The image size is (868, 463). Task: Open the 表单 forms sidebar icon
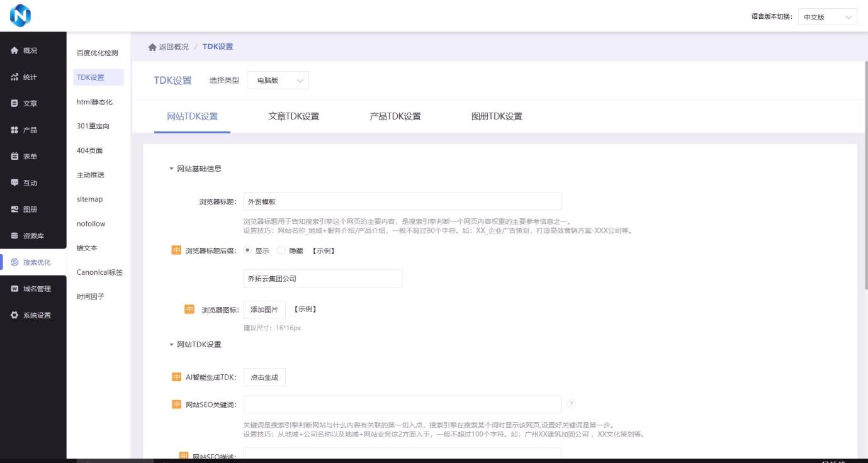click(14, 157)
